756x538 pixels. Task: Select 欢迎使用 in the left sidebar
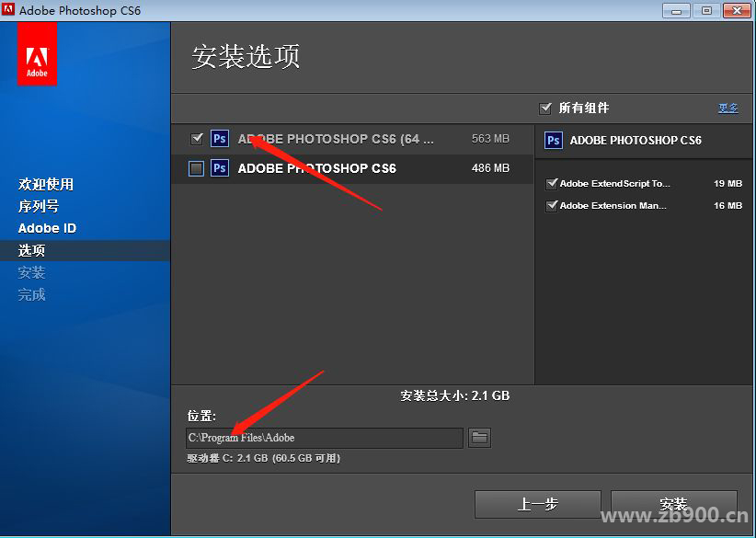coord(45,184)
